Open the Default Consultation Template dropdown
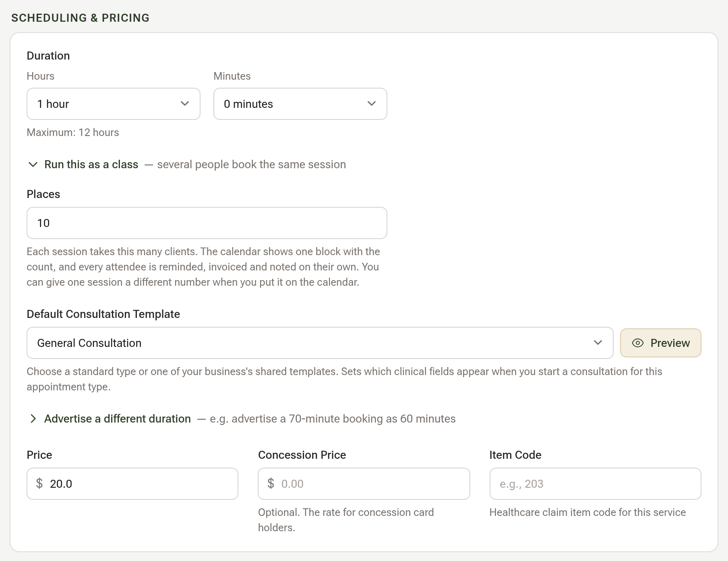728x561 pixels. [320, 343]
